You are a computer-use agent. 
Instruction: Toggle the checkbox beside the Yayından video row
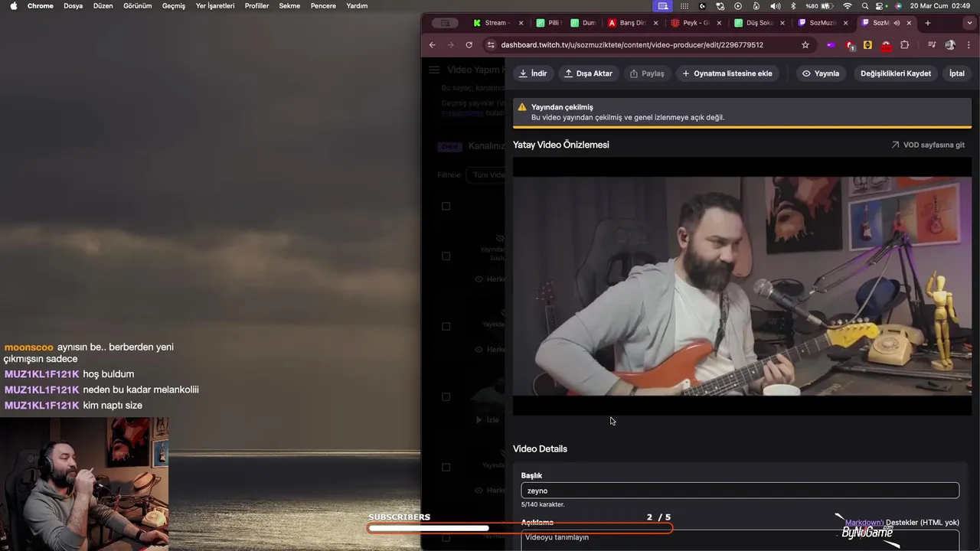tap(446, 256)
